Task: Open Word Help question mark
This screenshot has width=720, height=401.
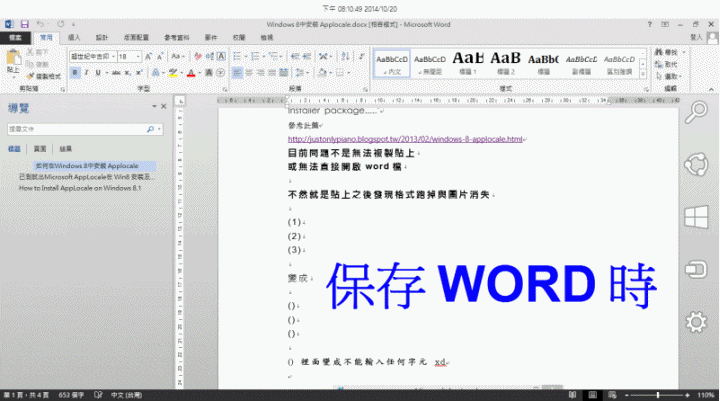Action: tap(649, 24)
